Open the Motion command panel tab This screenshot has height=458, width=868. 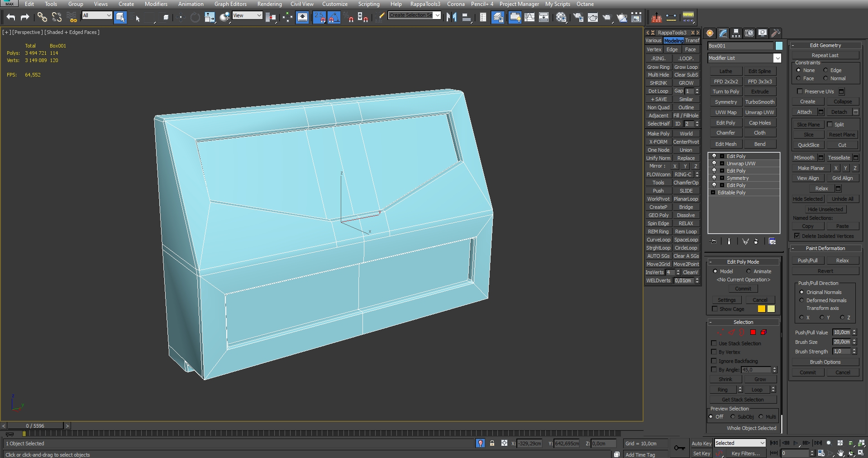click(x=749, y=33)
